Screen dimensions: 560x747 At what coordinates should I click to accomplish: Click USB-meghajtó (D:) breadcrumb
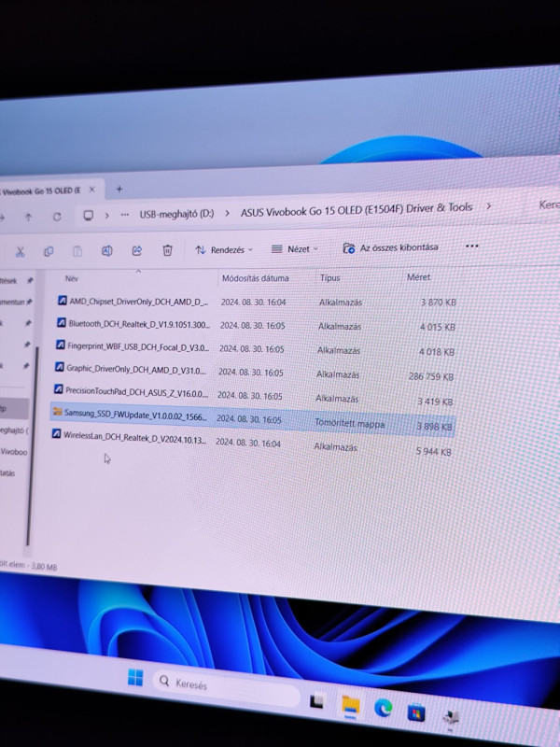(x=176, y=214)
